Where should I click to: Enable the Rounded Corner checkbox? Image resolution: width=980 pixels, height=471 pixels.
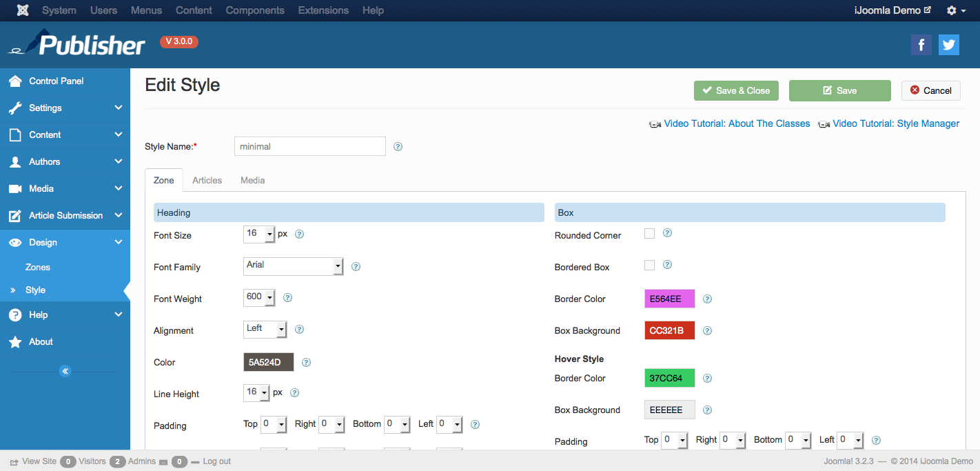point(649,234)
